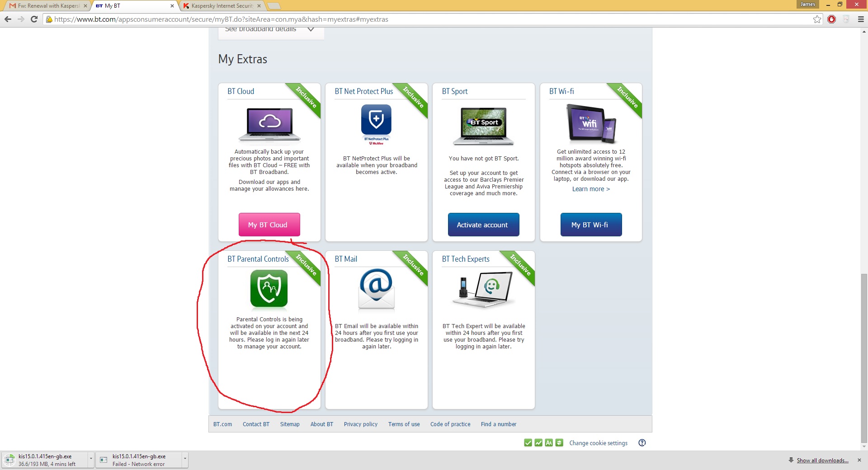Open options arrow for the failed download
868x470 pixels.
pyautogui.click(x=185, y=460)
